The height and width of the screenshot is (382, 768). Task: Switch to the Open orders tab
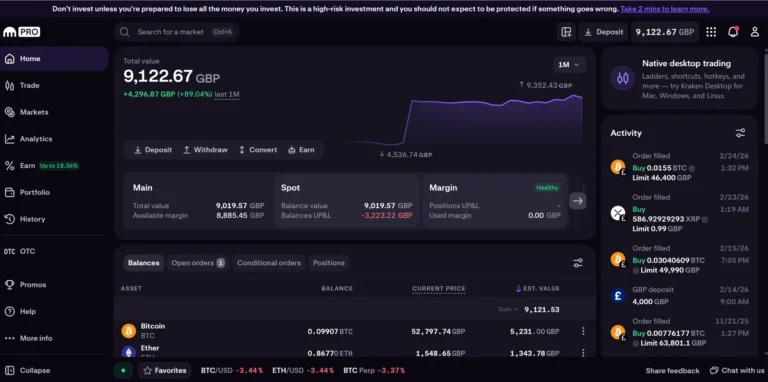198,263
